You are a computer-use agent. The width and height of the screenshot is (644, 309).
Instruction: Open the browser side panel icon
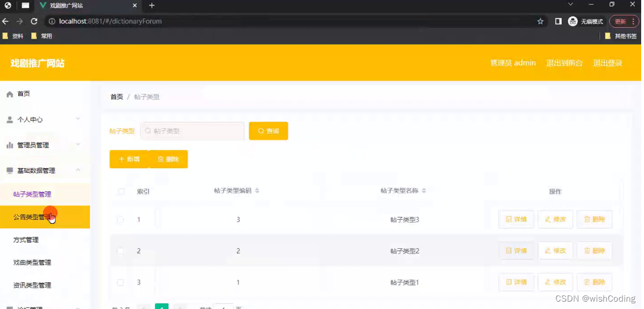[558, 22]
